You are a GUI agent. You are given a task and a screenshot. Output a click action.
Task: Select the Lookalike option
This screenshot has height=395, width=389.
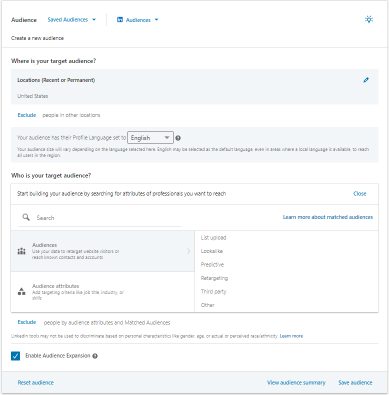coord(212,251)
